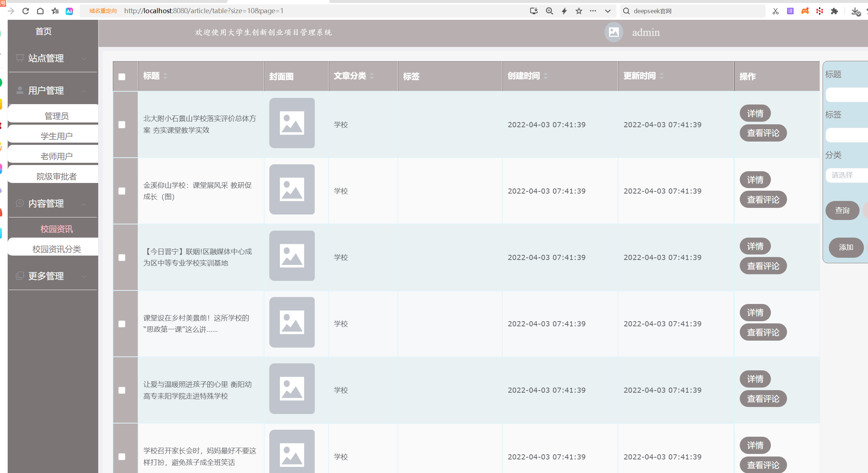Viewport: 868px width, 473px height.
Task: Go to the browser home page icon
Action: tap(40, 11)
